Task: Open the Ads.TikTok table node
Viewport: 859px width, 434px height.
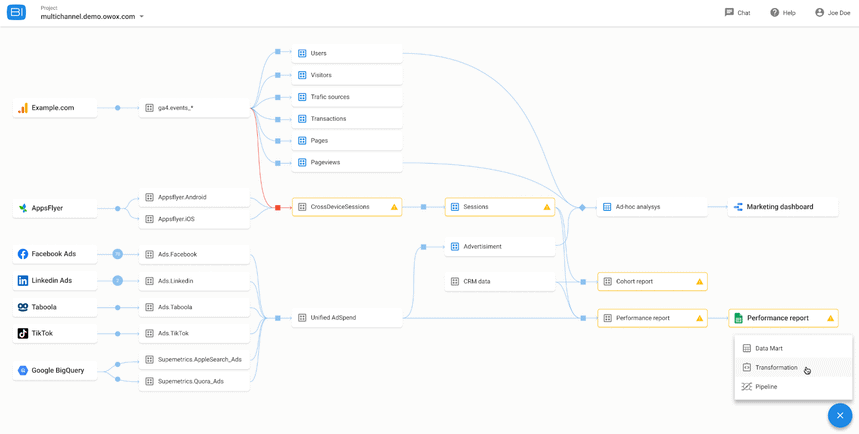Action: (194, 333)
